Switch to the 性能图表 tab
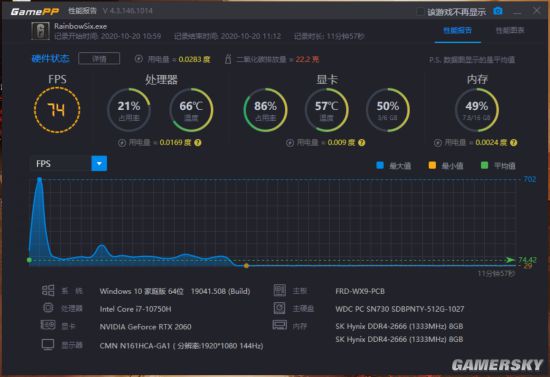Screen dimensions: 550x377 click(x=510, y=31)
